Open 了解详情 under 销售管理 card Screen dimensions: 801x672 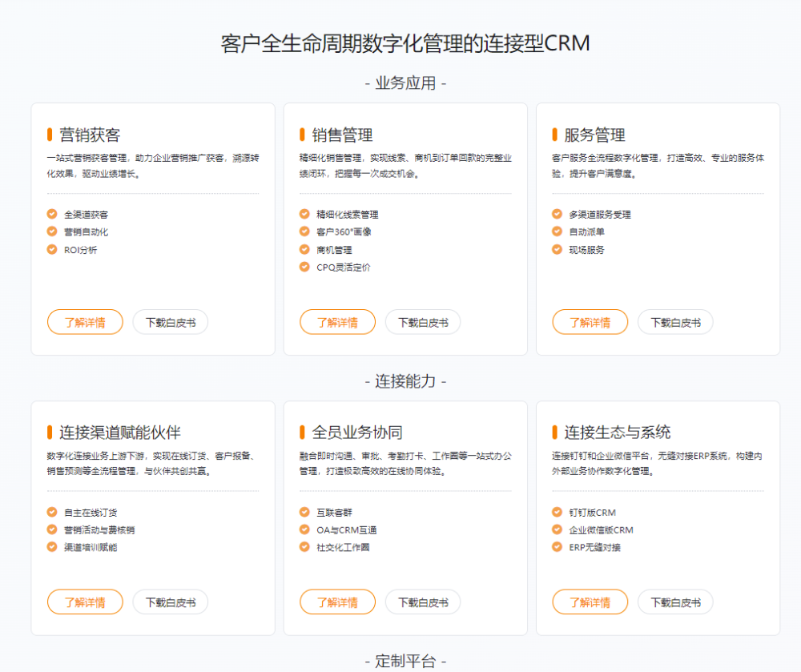(x=337, y=322)
